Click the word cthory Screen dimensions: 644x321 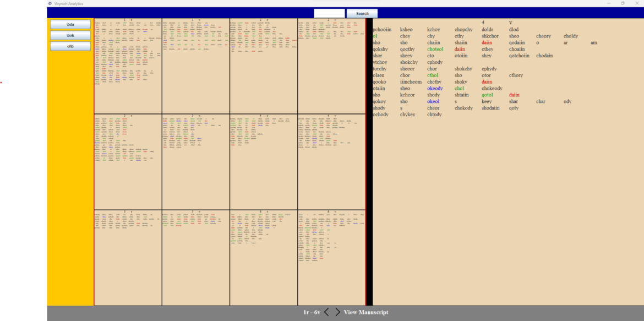pos(516,75)
